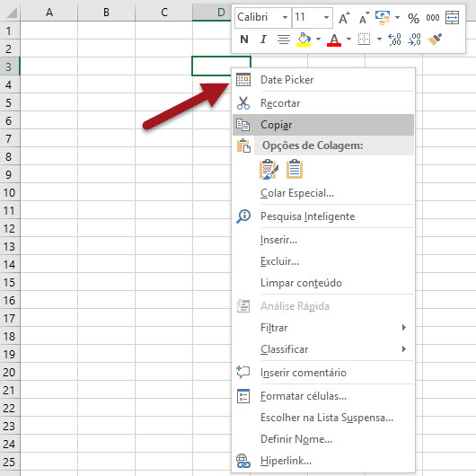Open the Hiperlink... option
The image size is (476, 476).
click(x=323, y=461)
